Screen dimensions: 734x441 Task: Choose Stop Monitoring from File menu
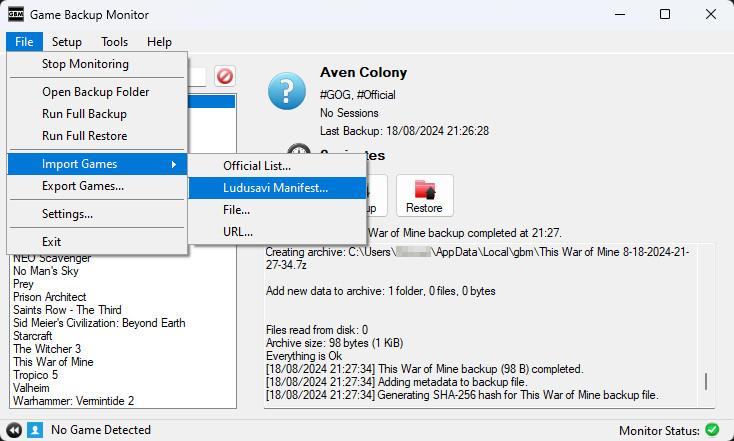(85, 64)
